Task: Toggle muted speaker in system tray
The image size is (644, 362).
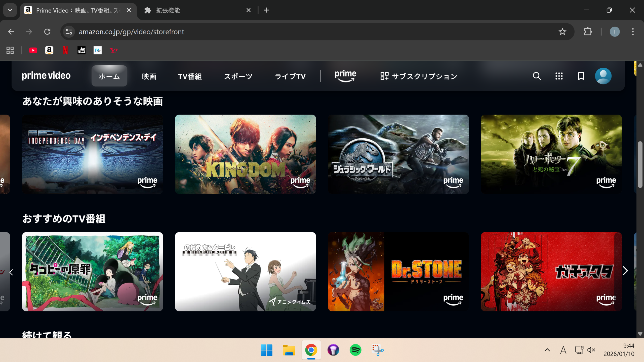Action: pyautogui.click(x=591, y=350)
